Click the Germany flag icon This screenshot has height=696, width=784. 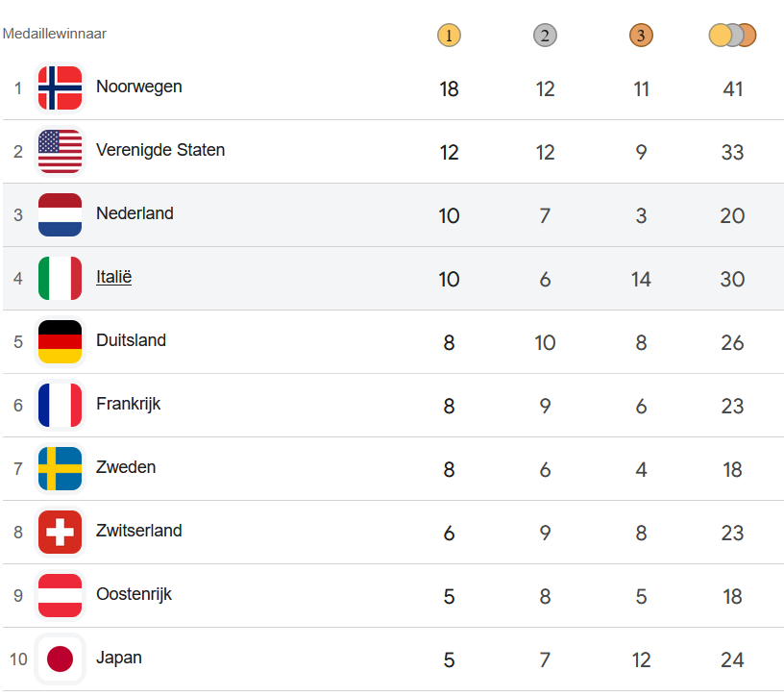pyautogui.click(x=60, y=342)
